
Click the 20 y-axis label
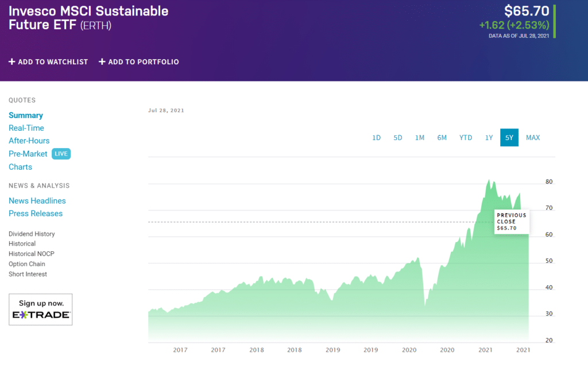tap(549, 341)
